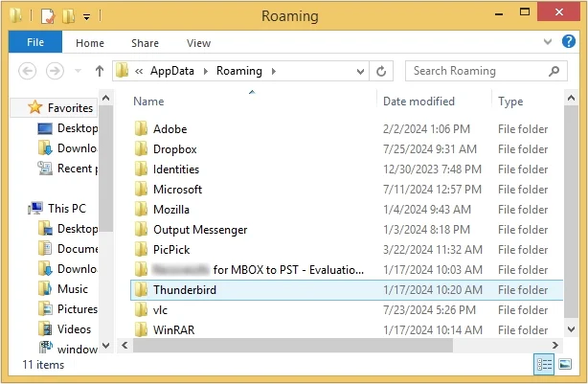Screen dimensions: 588x384
Task: Open Music under This PC
Action: click(63, 289)
